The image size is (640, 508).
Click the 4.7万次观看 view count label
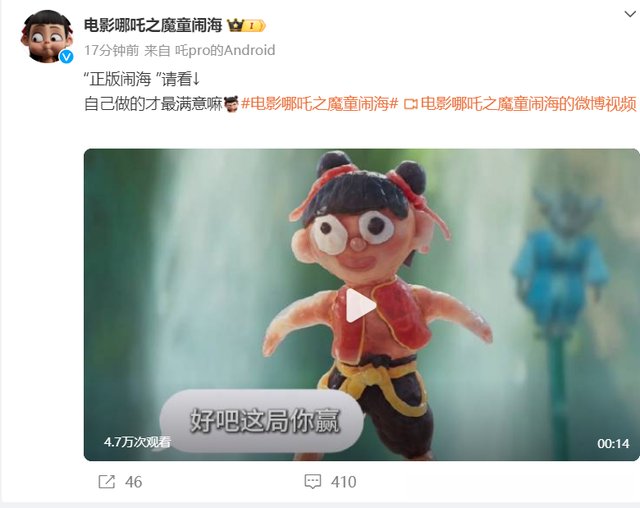pos(137,442)
